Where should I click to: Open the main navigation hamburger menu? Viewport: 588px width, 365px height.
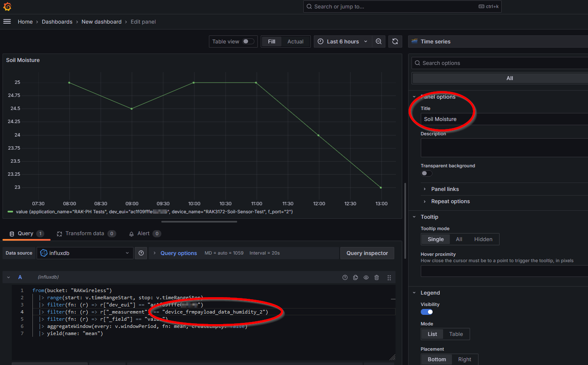click(7, 21)
